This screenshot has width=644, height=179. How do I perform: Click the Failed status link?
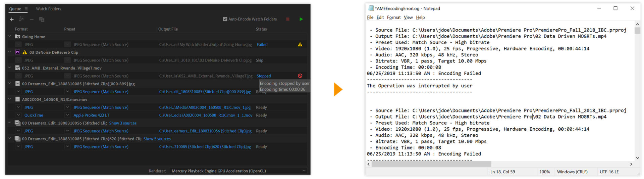tap(262, 44)
